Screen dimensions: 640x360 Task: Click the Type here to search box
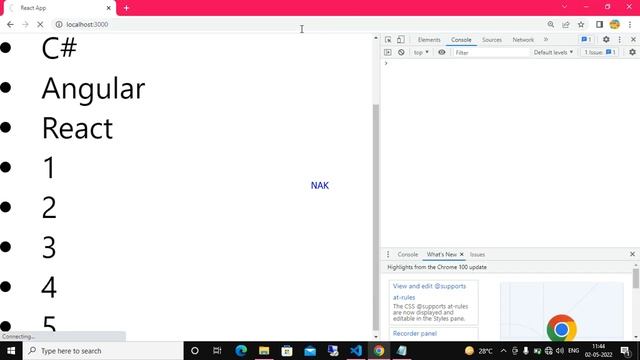(103, 351)
